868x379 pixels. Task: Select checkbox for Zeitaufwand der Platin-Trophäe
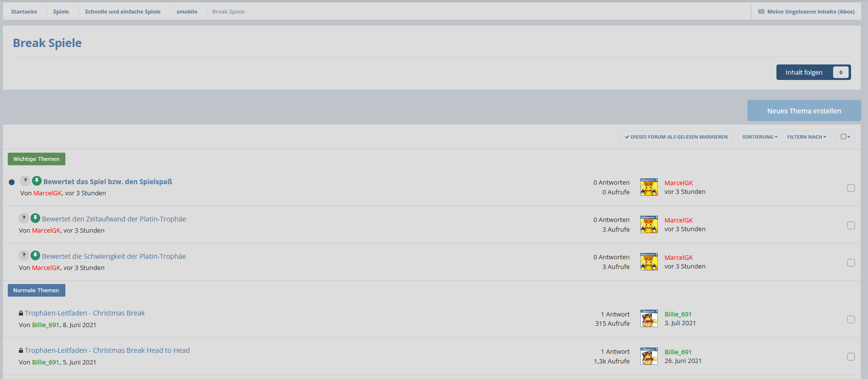pyautogui.click(x=851, y=225)
